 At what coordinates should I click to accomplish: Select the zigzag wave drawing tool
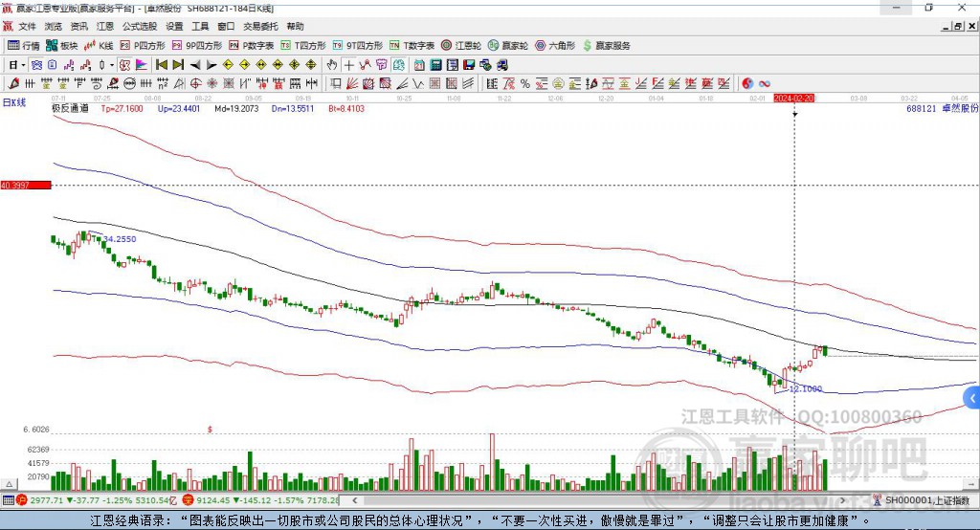pos(418,84)
